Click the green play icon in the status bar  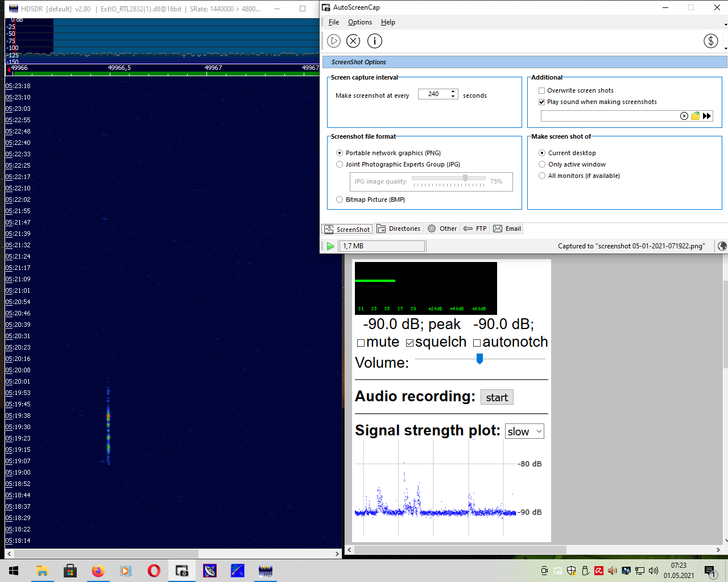330,246
